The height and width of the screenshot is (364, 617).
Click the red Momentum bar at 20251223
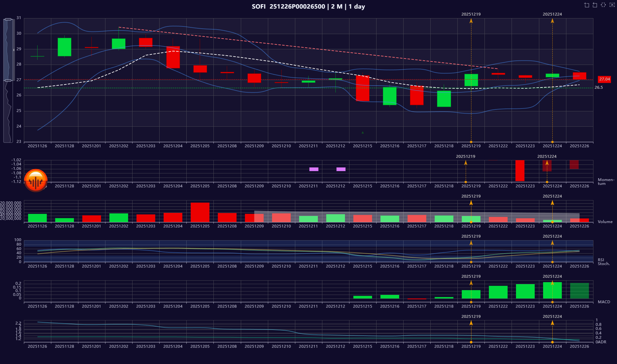[x=520, y=171]
